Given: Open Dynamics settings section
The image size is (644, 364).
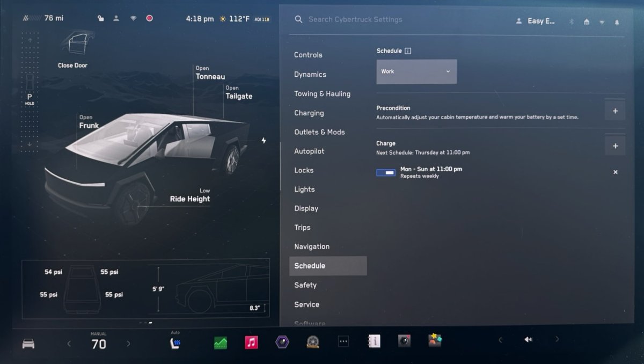Looking at the screenshot, I should click(x=310, y=74).
